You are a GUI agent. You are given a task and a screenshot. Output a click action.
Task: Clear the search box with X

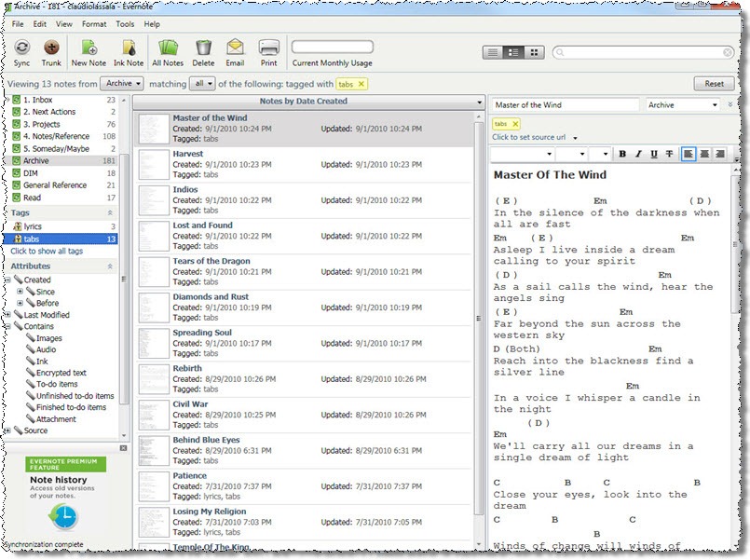(x=728, y=52)
